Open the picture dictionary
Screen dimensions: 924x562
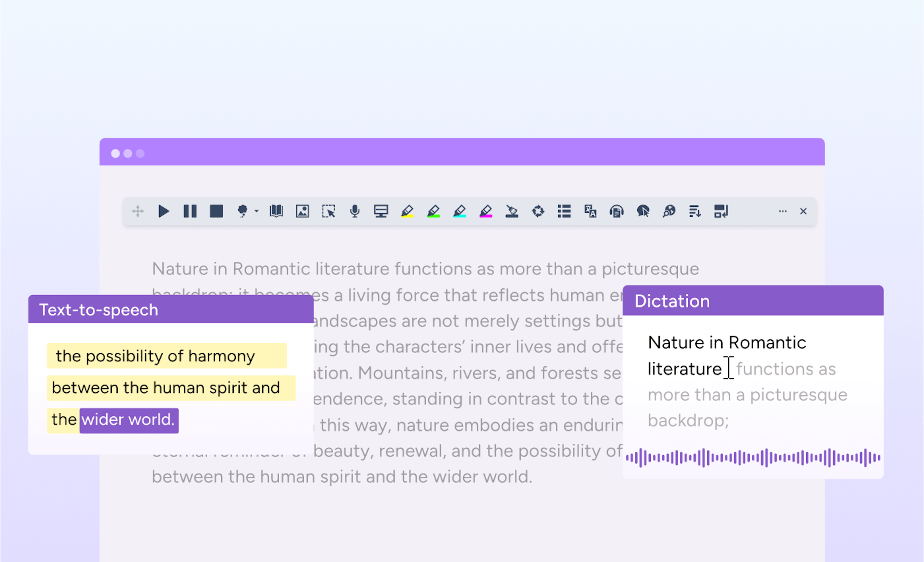[302, 211]
